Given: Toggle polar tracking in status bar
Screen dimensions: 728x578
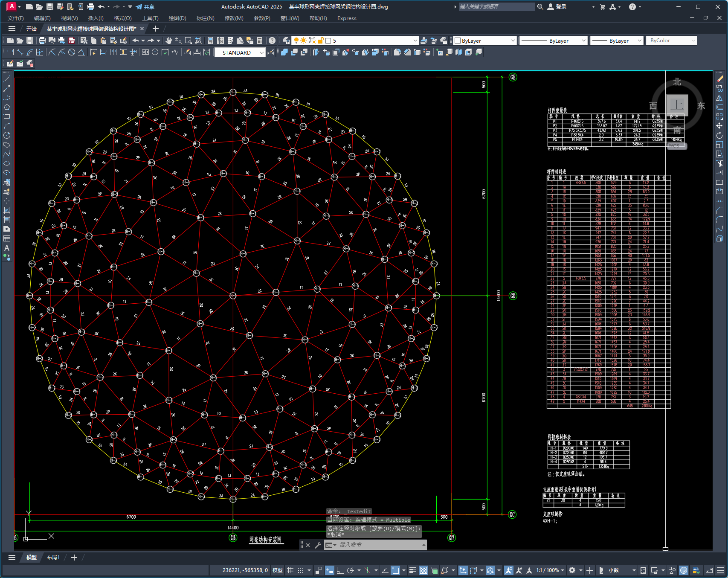Looking at the screenshot, I should point(351,570).
